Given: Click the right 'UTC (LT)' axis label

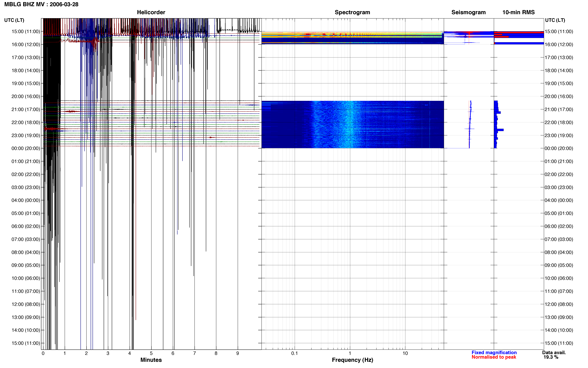Looking at the screenshot, I should coord(555,20).
